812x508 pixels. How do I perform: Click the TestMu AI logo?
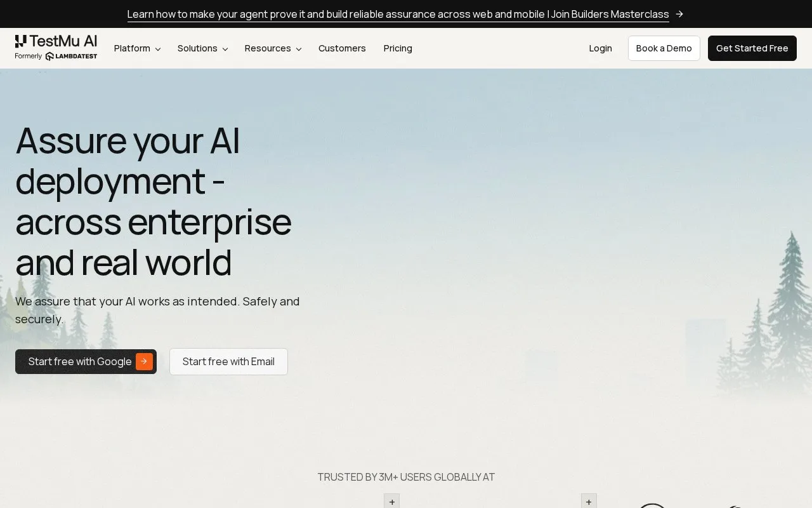click(x=56, y=42)
